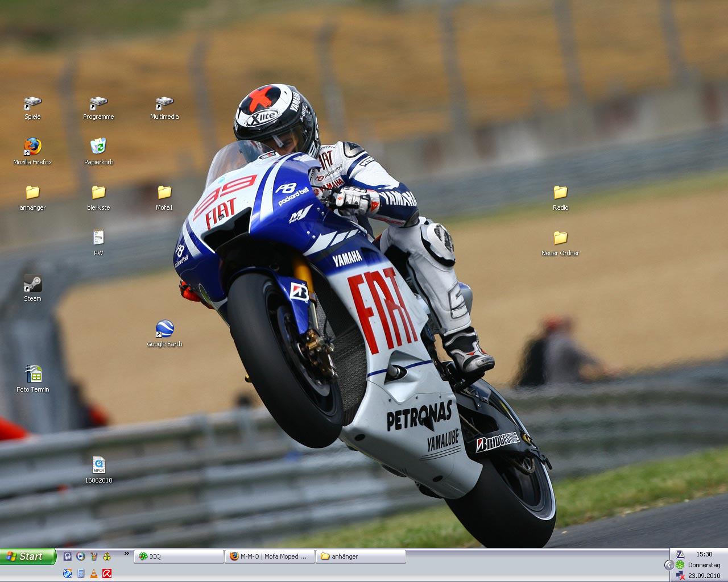Open the Steam desktop shortcut
This screenshot has height=582, width=728.
pos(32,284)
